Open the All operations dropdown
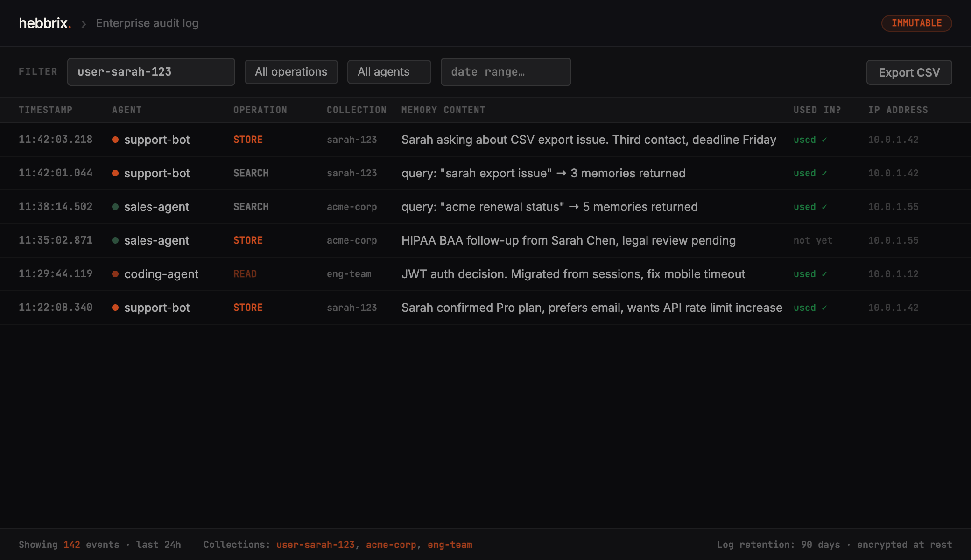This screenshot has width=971, height=560. [x=291, y=72]
